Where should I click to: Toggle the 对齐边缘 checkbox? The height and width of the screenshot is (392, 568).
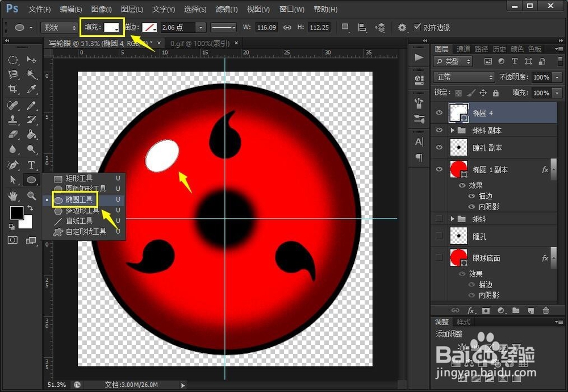[417, 27]
